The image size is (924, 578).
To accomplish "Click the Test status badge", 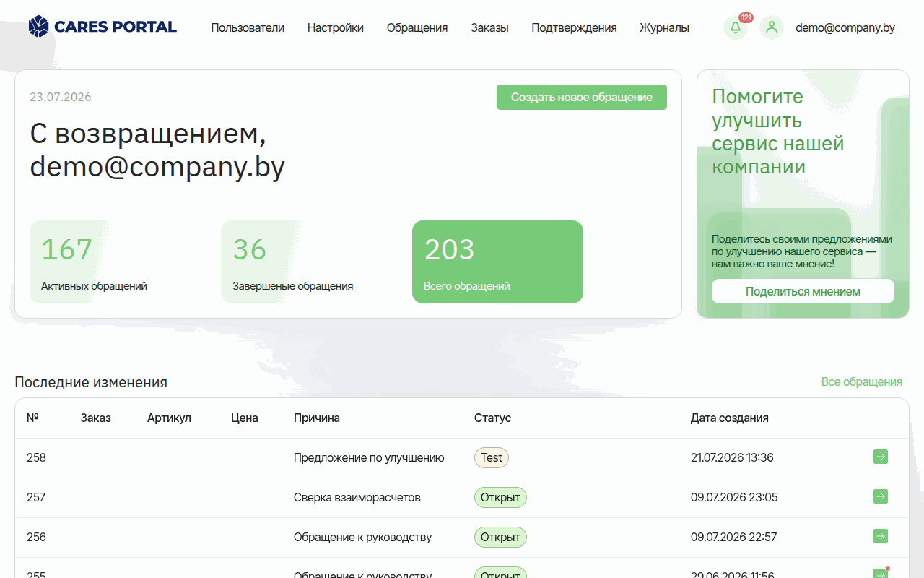I will [492, 457].
